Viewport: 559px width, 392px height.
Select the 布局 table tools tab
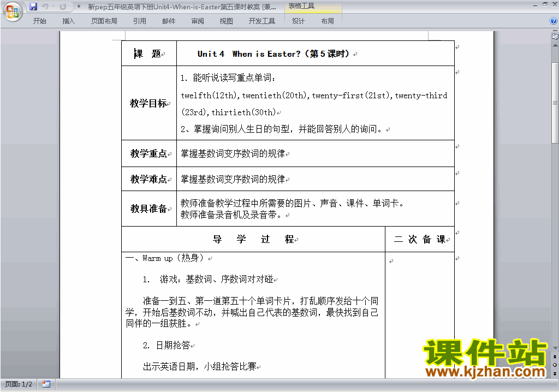coord(328,21)
